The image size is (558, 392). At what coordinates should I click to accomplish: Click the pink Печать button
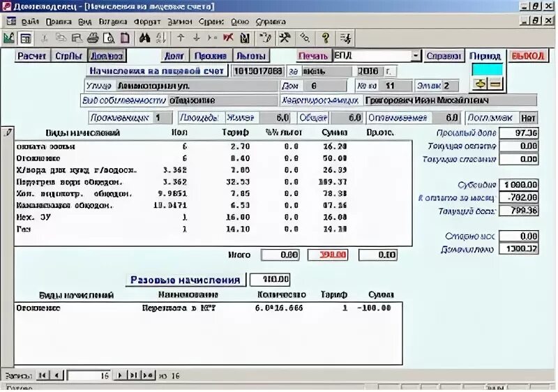312,56
